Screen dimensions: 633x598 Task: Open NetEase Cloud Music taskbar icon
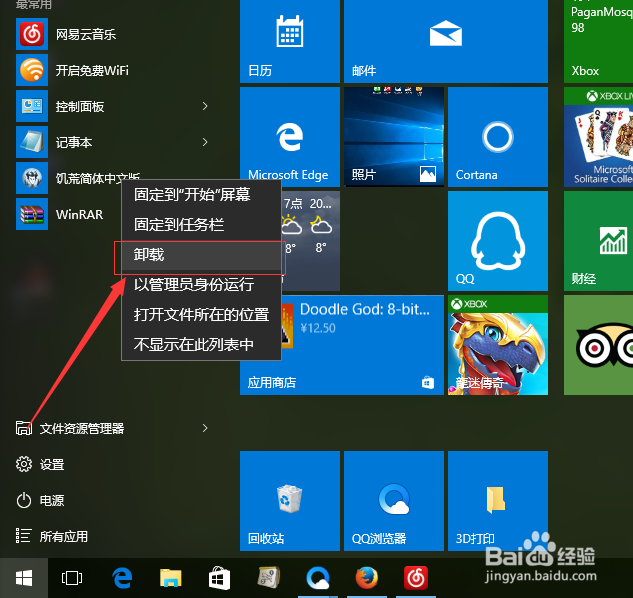[x=416, y=578]
